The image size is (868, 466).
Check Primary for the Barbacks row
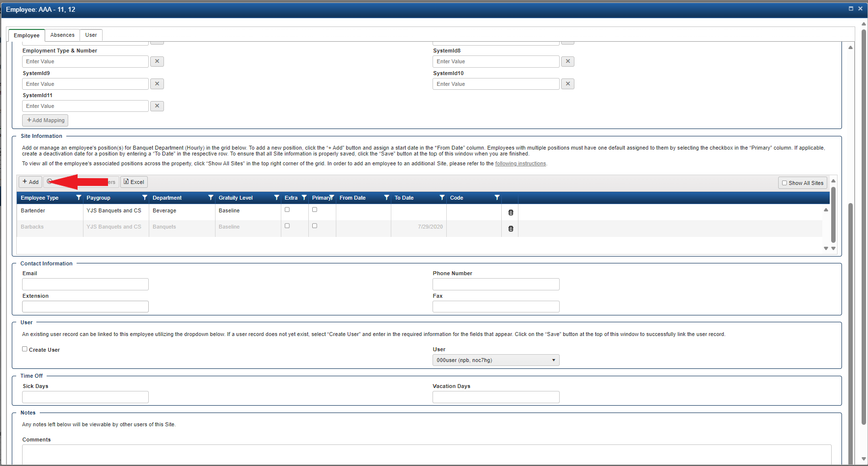[315, 226]
